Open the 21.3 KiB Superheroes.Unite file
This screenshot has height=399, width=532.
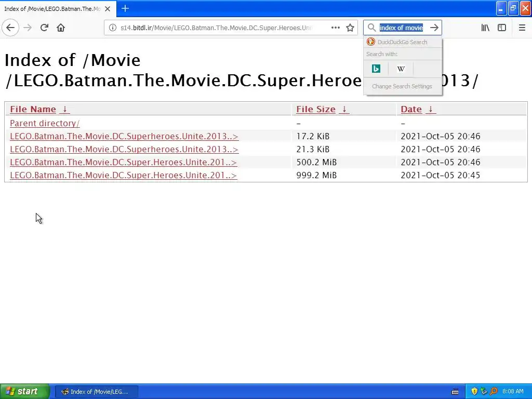tap(124, 149)
